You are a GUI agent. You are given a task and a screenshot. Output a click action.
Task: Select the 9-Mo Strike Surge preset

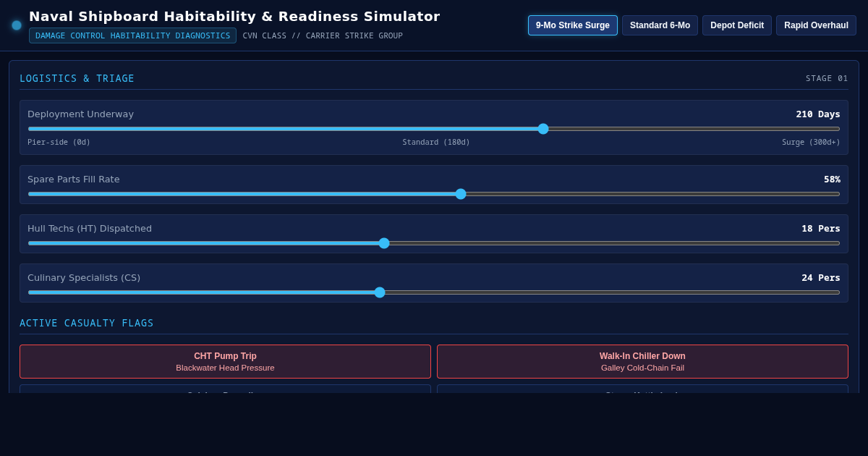573,25
